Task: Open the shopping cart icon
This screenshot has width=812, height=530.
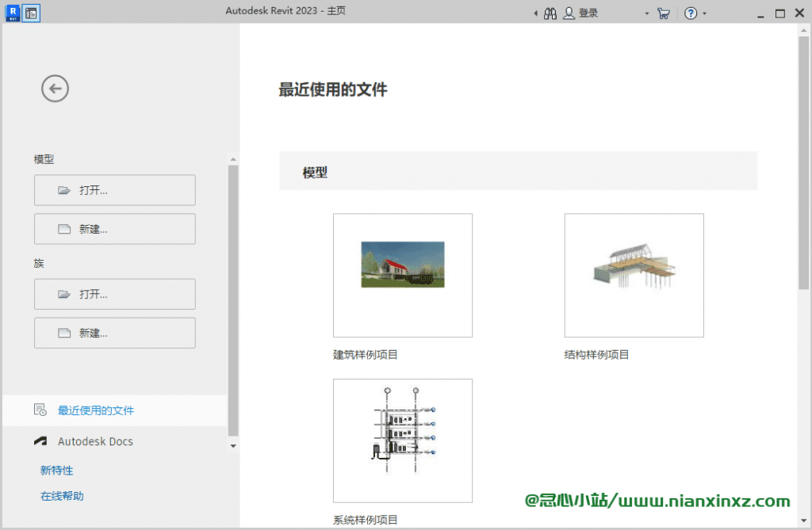Action: point(664,13)
